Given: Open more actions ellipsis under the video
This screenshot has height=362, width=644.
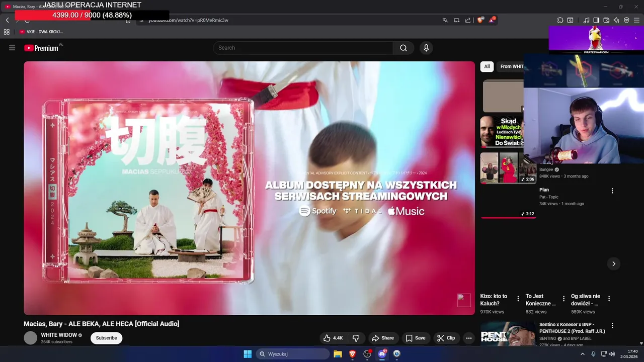Looking at the screenshot, I should coord(469,338).
